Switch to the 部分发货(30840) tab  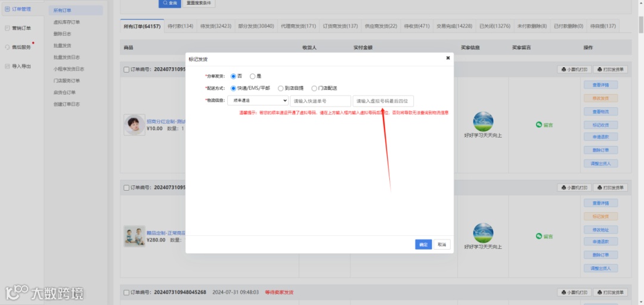256,26
